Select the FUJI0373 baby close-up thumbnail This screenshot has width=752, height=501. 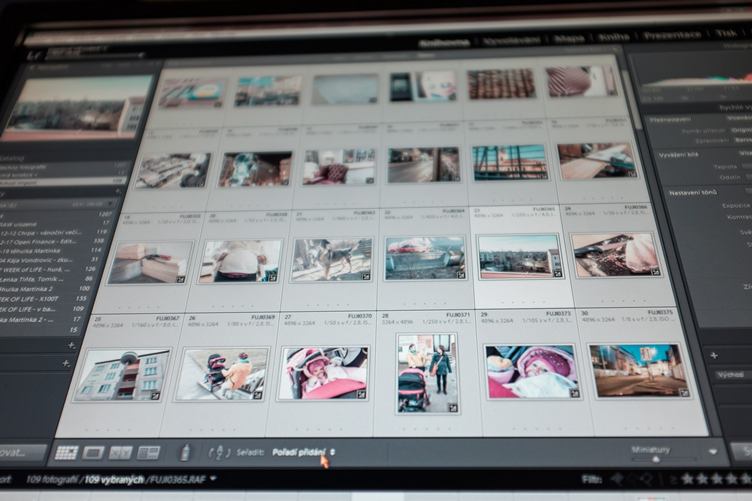(532, 372)
